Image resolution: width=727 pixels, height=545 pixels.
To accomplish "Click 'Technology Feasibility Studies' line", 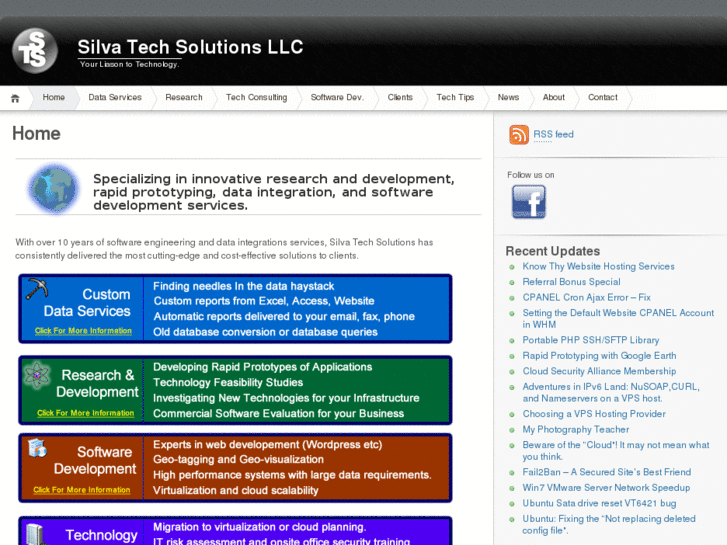I will click(x=228, y=382).
